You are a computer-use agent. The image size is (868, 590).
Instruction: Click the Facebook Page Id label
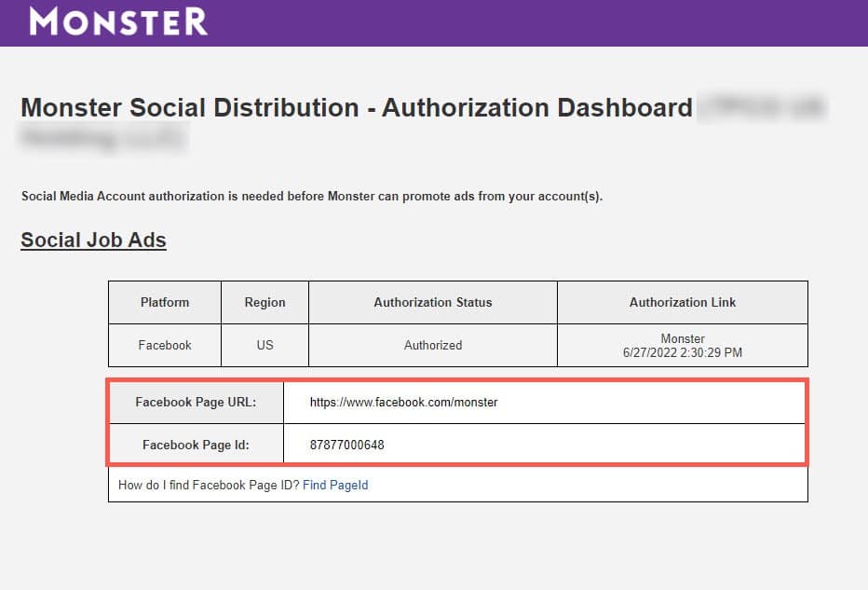point(196,445)
